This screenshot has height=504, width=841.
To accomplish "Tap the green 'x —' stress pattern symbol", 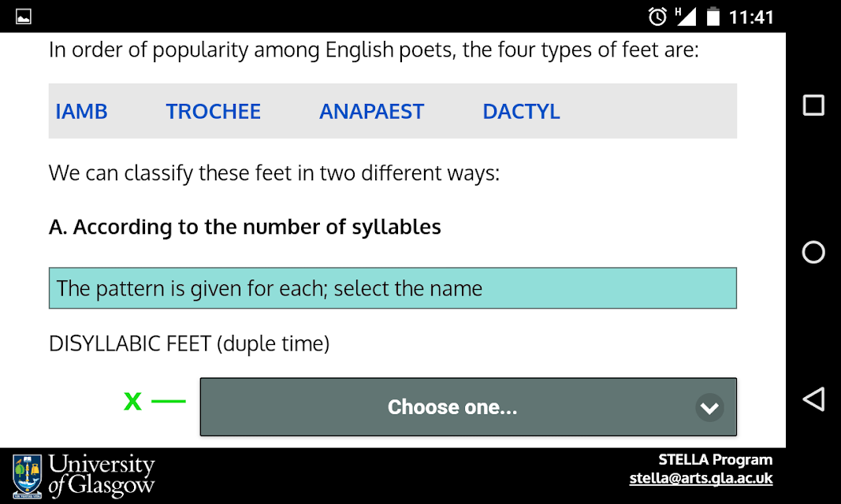I will pos(154,401).
